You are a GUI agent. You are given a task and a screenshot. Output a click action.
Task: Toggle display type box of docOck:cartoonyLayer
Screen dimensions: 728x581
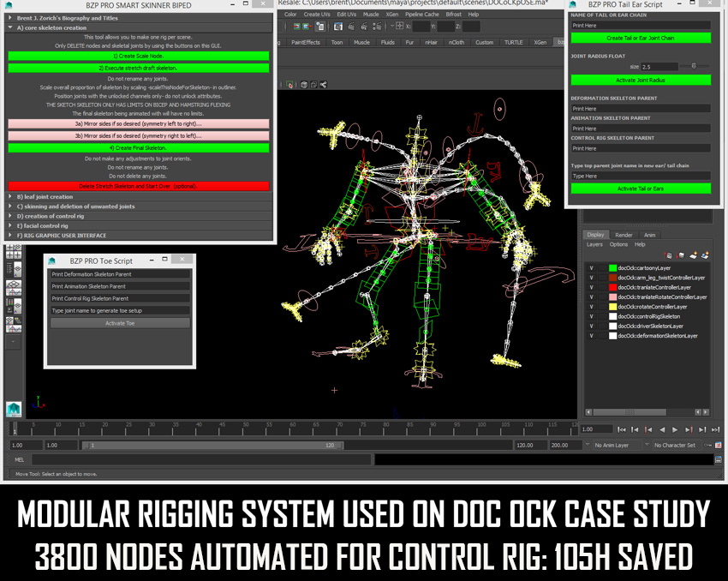tap(602, 268)
